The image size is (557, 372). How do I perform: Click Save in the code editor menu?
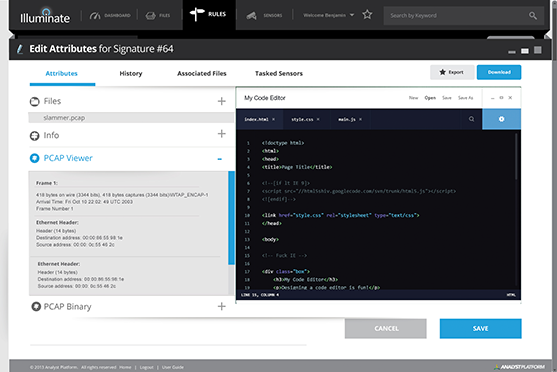click(447, 98)
